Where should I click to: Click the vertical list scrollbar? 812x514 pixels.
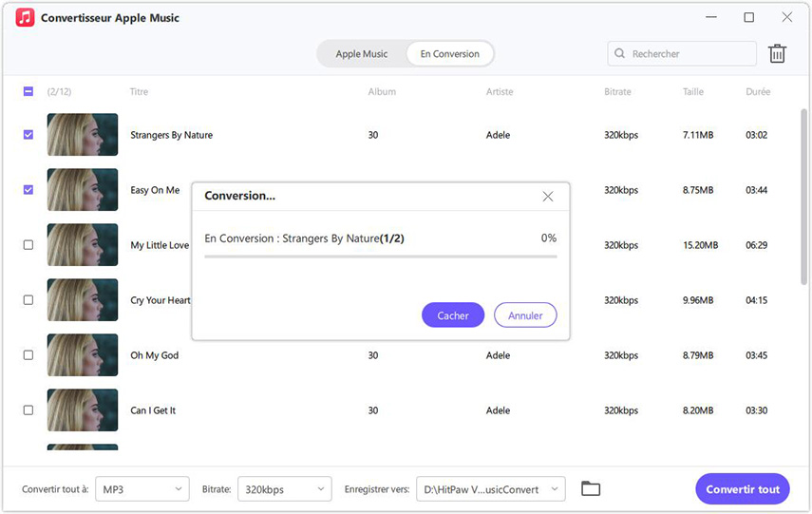click(x=803, y=197)
